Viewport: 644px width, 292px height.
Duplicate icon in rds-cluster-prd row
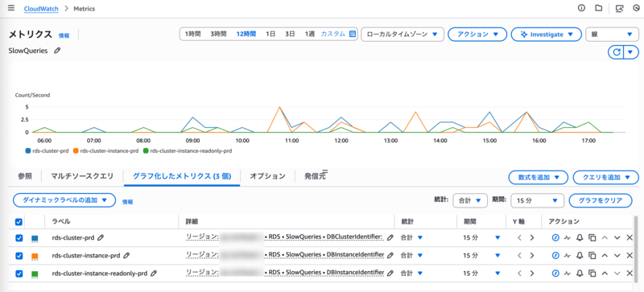[592, 237]
